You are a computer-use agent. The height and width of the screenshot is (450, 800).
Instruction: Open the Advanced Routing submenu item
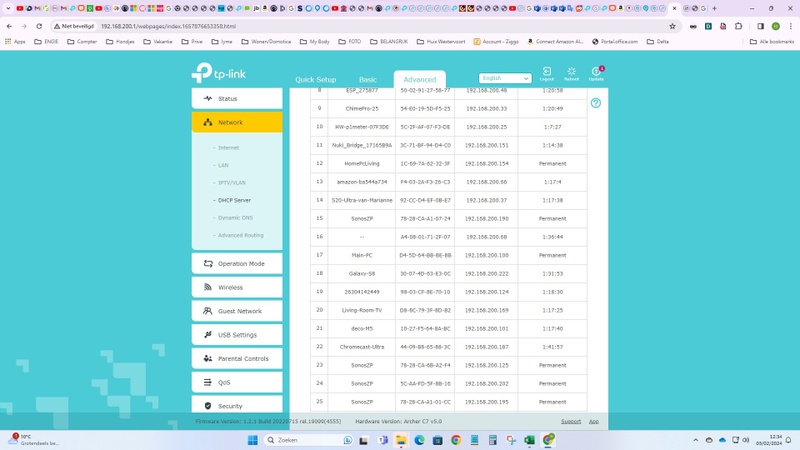click(x=241, y=235)
